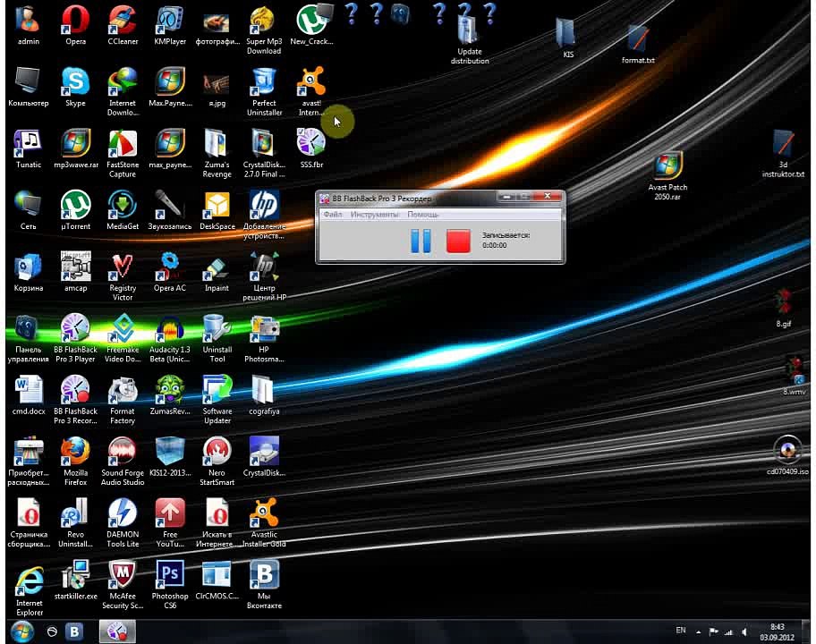Screen dimensions: 816x644
Task: Select the Skype desktop shortcut
Action: 75,87
